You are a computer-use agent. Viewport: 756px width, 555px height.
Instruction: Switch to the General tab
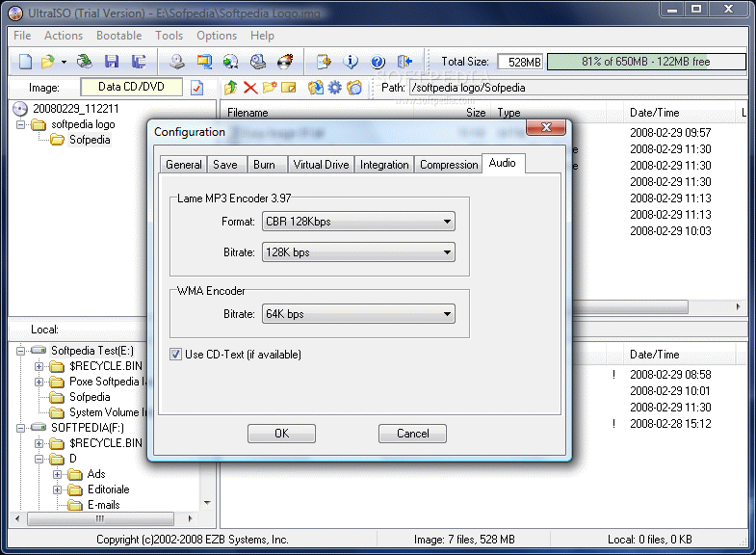184,165
